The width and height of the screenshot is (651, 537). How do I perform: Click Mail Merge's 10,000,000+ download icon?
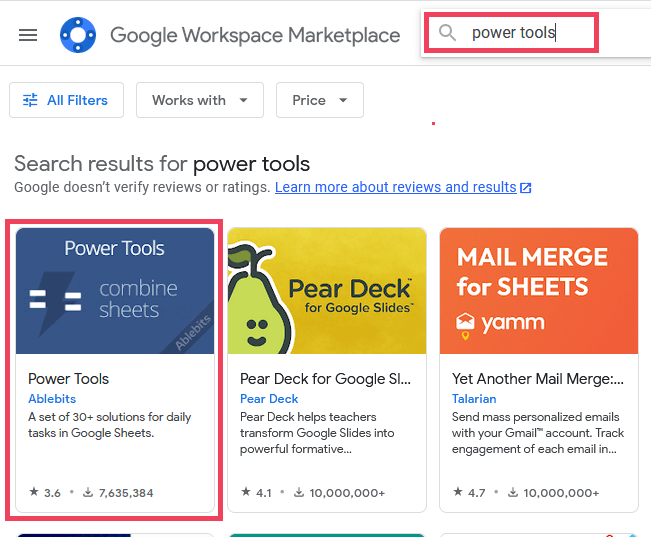coord(513,493)
